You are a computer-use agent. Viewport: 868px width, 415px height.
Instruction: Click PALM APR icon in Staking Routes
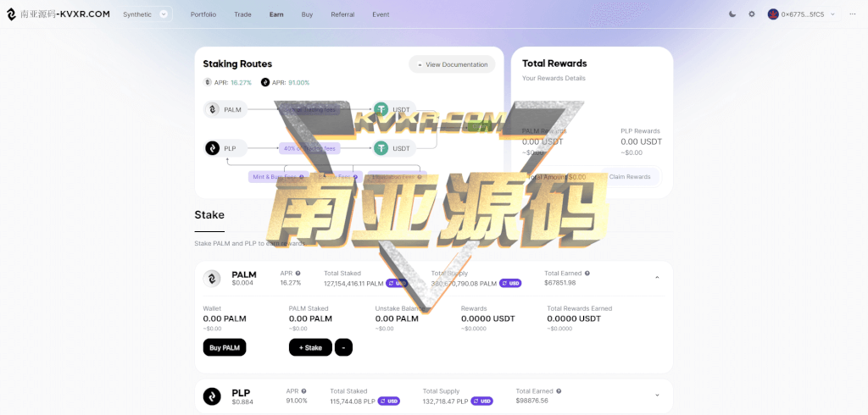pos(208,82)
